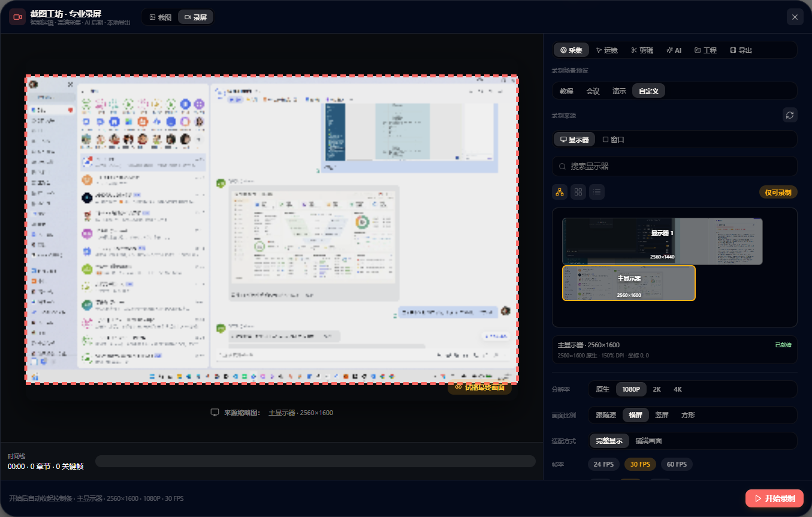Screen dimensions: 812x517
Task: Set aspect ratio to 横屏
Action: [x=635, y=415]
